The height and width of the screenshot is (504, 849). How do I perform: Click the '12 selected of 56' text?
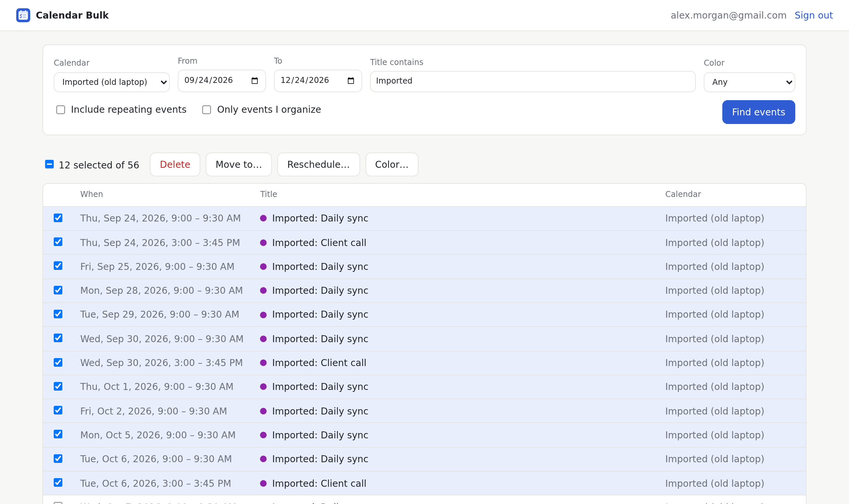(x=99, y=165)
